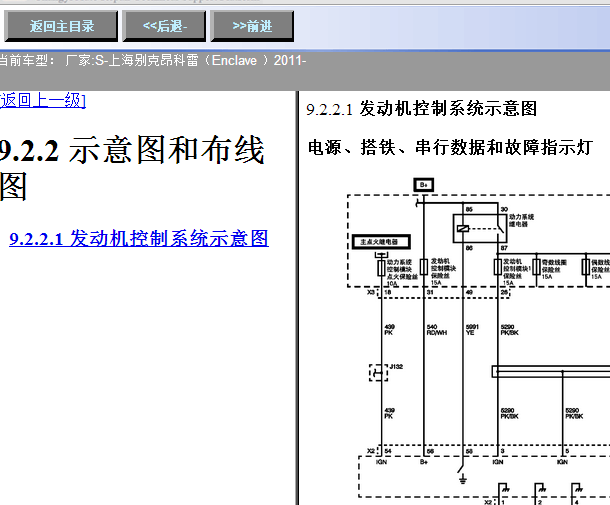The image size is (610, 505).
Task: Select the 9.2.2.1 发动机控制系统示意图 title in the right pane
Action: pyautogui.click(x=422, y=109)
